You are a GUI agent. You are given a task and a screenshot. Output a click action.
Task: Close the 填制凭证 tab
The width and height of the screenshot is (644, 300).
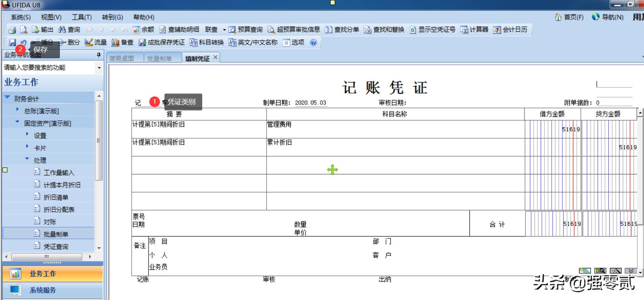click(x=216, y=57)
